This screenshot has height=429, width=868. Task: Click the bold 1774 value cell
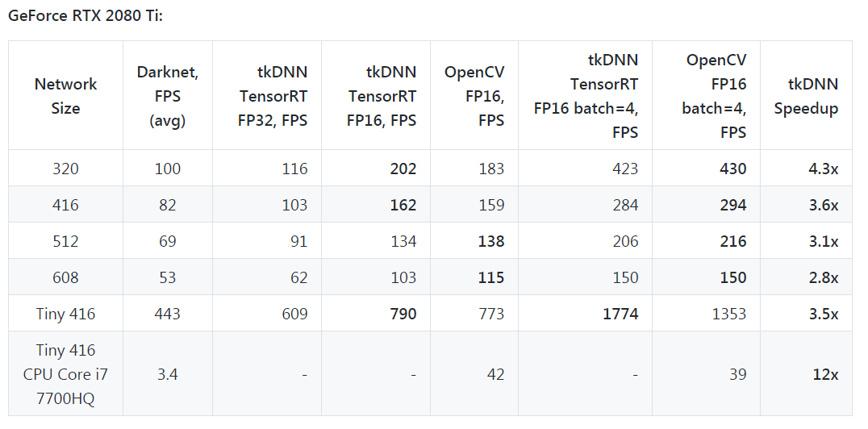620,314
